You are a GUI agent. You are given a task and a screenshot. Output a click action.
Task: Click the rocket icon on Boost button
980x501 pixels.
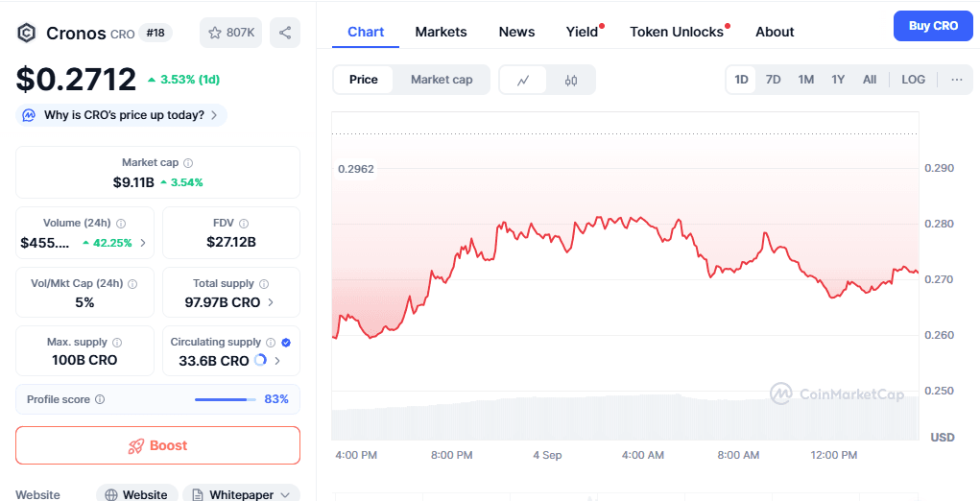pos(135,446)
